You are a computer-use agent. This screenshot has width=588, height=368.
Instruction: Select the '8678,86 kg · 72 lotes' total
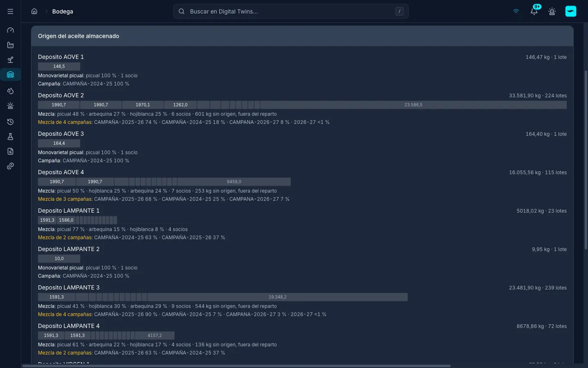coord(541,326)
